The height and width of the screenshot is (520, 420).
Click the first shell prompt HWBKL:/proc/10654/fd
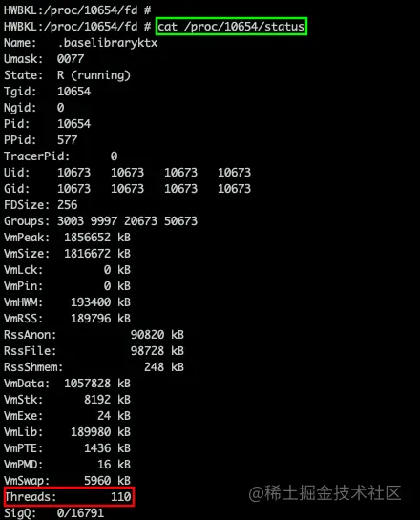[x=77, y=10]
